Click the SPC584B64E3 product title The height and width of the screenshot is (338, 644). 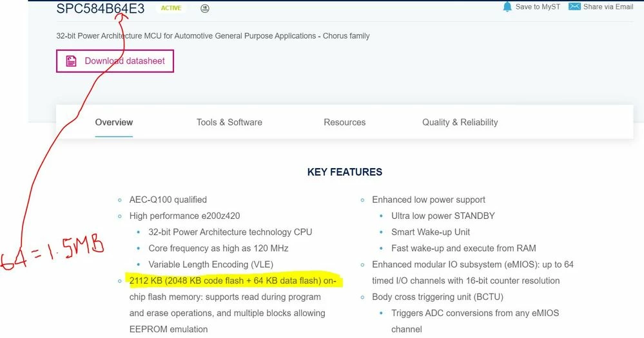click(x=100, y=8)
